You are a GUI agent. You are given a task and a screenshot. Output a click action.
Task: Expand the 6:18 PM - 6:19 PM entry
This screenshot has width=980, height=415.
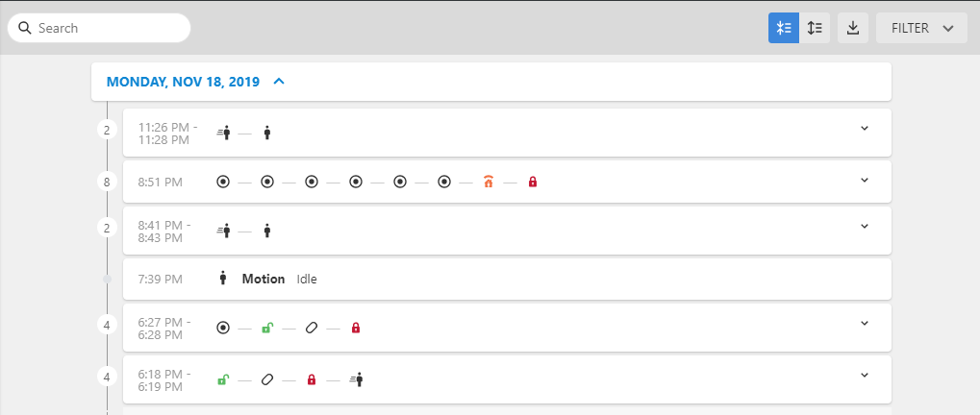click(865, 375)
